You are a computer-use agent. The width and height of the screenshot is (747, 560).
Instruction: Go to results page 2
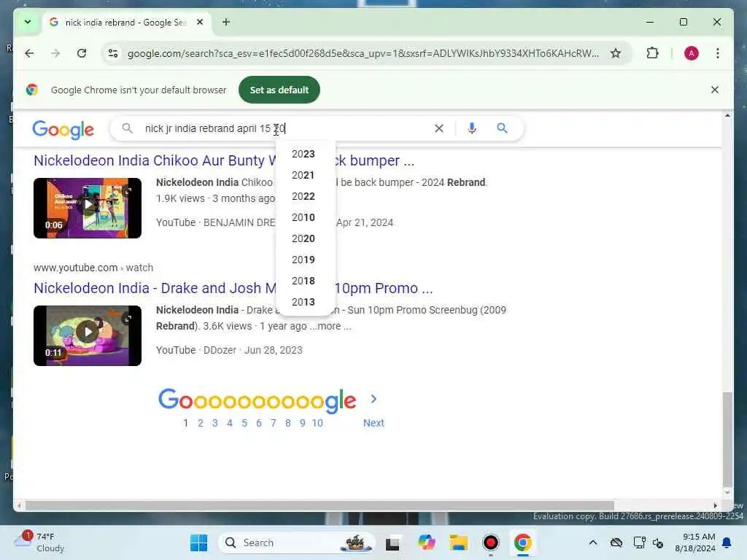201,423
